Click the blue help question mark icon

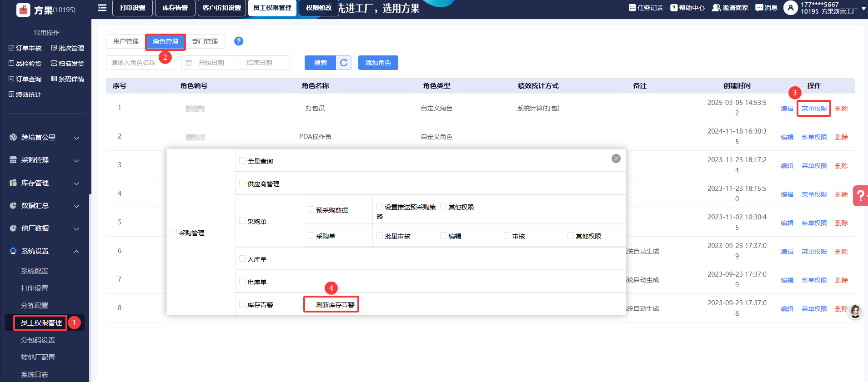[x=239, y=41]
